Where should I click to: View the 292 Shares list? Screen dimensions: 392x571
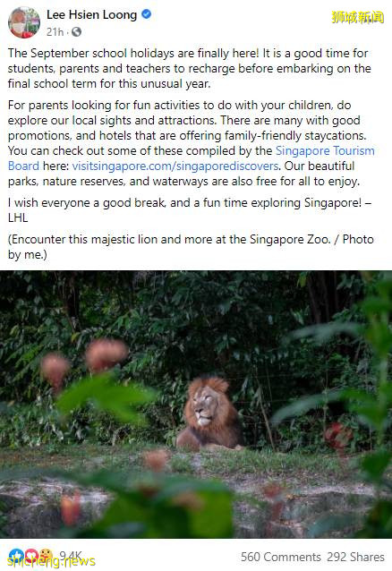(355, 558)
